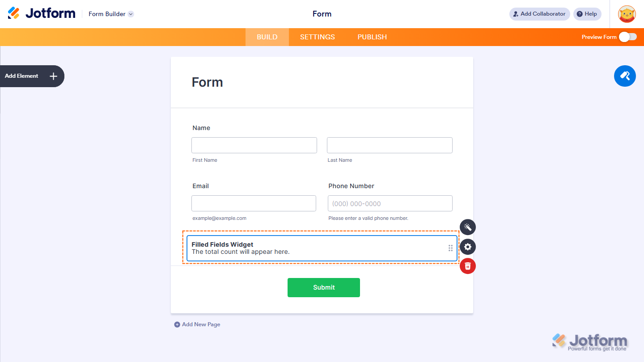Click the Jotform logo in the header
644x362 pixels.
(41, 13)
